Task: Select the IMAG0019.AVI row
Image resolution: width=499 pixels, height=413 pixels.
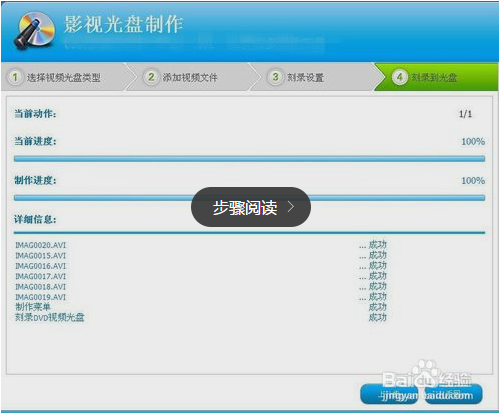Action: [x=201, y=297]
